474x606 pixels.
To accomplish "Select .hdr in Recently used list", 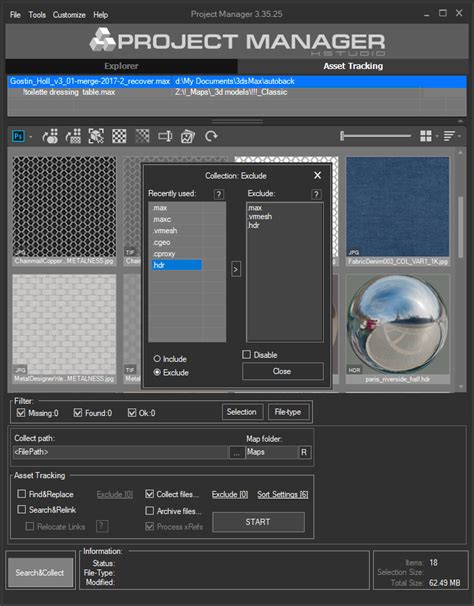I will tap(176, 265).
